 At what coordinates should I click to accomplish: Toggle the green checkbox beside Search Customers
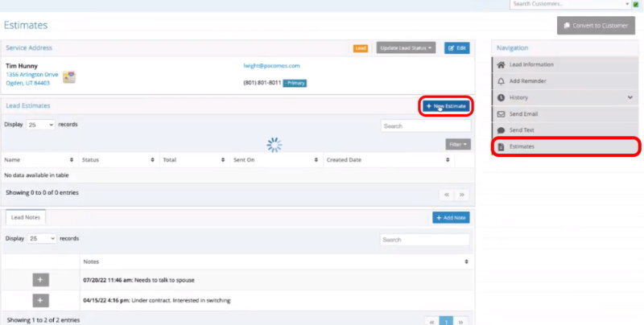coord(636,5)
